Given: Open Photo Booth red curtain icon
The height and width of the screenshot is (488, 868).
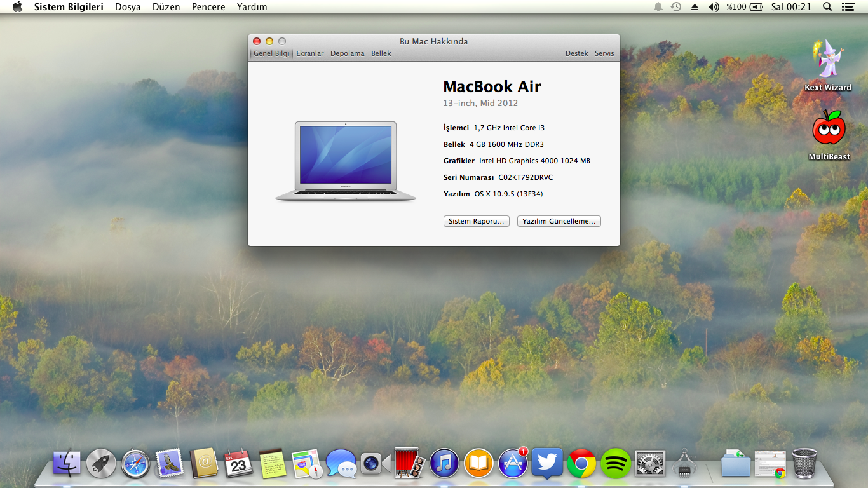Looking at the screenshot, I should tap(410, 463).
